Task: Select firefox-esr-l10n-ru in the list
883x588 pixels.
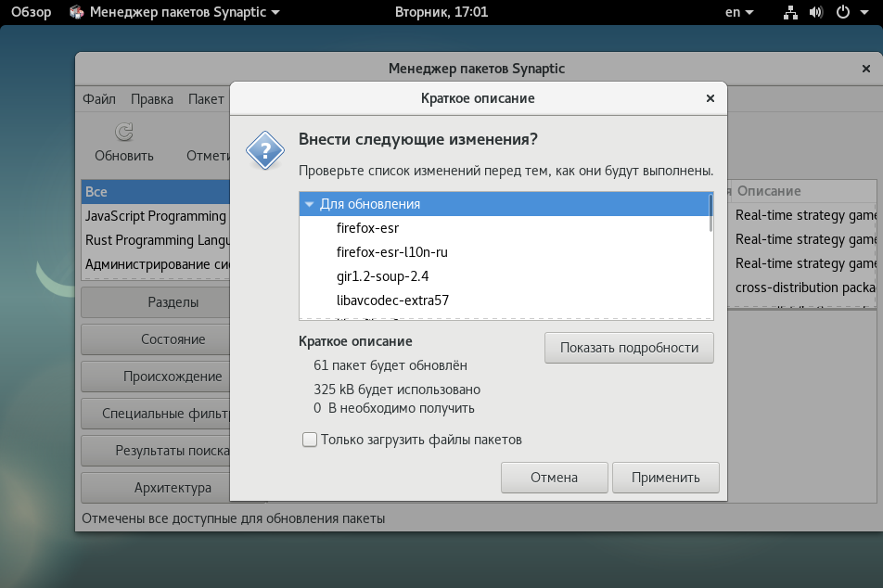Action: [x=506, y=252]
